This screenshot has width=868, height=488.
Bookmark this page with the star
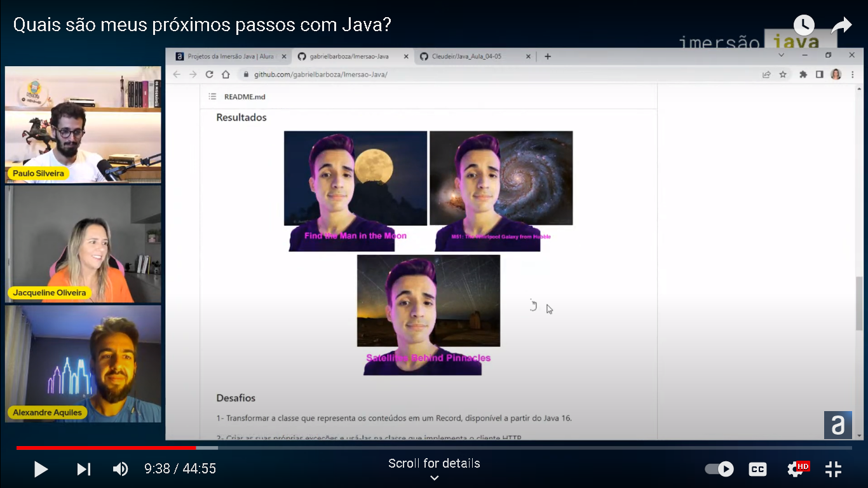point(783,74)
